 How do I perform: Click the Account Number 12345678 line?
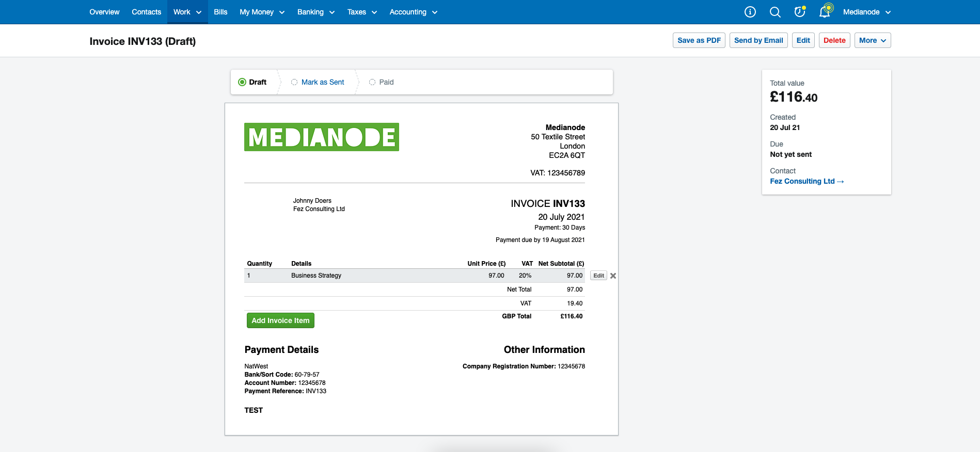(x=284, y=383)
